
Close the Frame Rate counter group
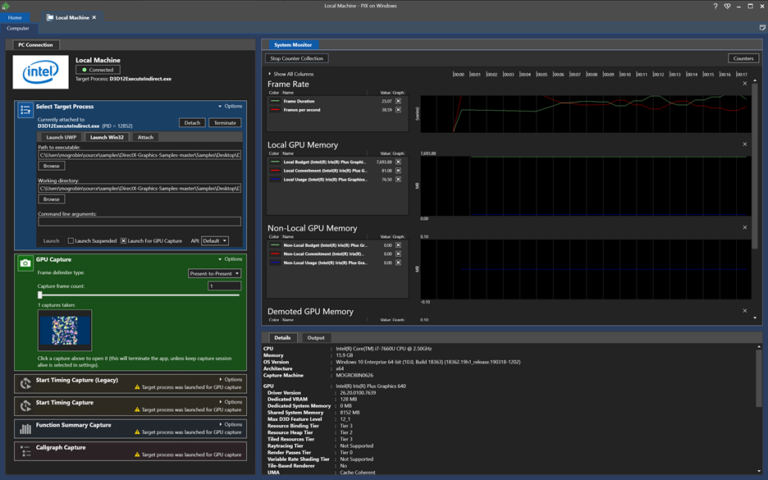(x=745, y=83)
